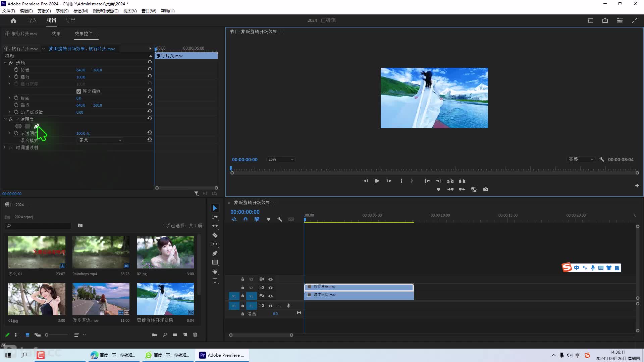The width and height of the screenshot is (644, 362).
Task: Switch to the Source (源: 旅行片头.mov) tab
Action: coord(21,34)
